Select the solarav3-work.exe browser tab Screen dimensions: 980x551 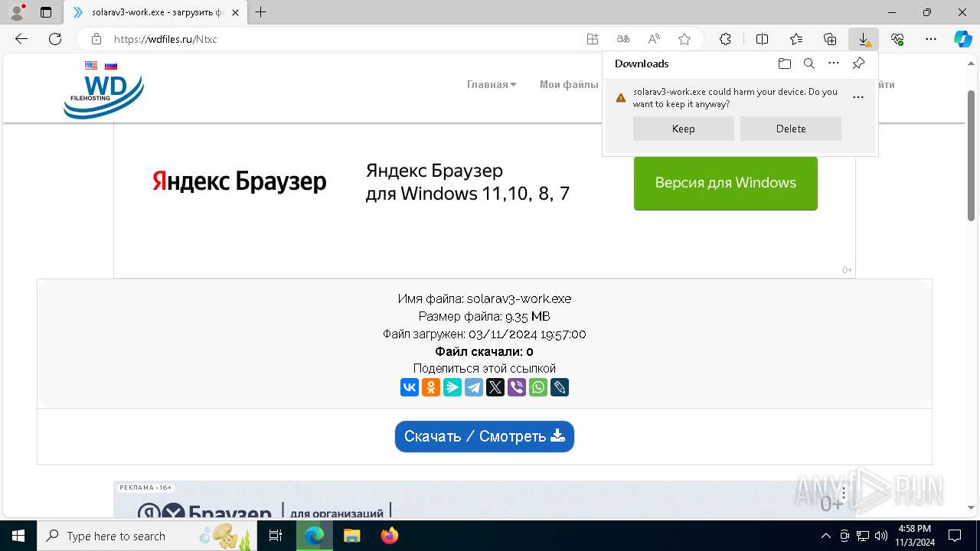coord(155,12)
